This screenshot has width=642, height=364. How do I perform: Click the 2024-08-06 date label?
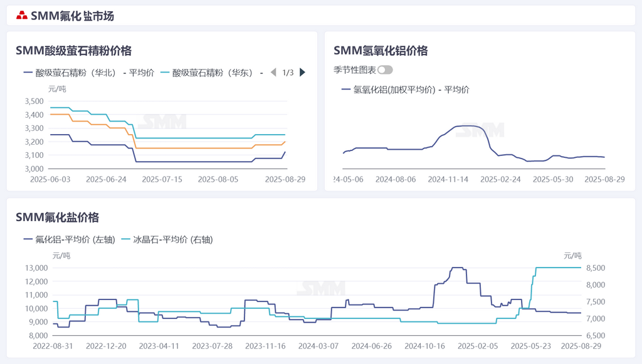coord(396,179)
